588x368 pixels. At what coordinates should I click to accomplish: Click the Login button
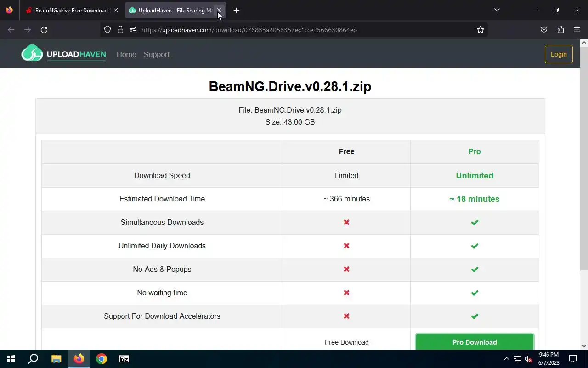coord(559,54)
